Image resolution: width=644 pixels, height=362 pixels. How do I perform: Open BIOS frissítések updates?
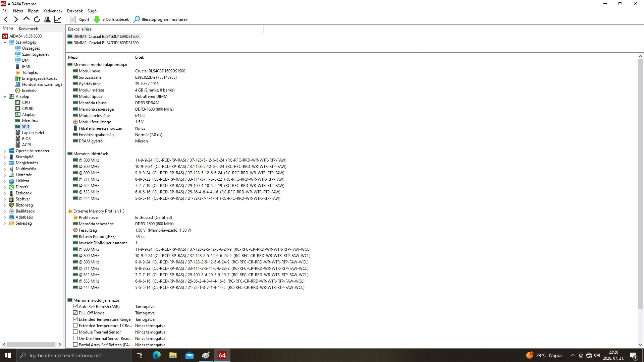coord(111,19)
